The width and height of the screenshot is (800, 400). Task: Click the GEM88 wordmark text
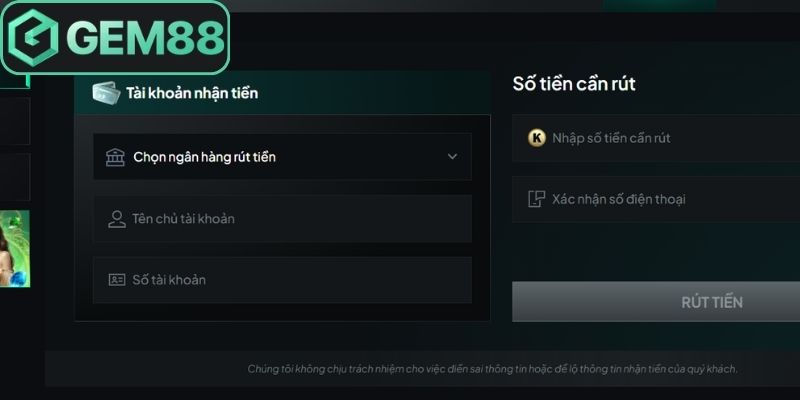[x=145, y=38]
